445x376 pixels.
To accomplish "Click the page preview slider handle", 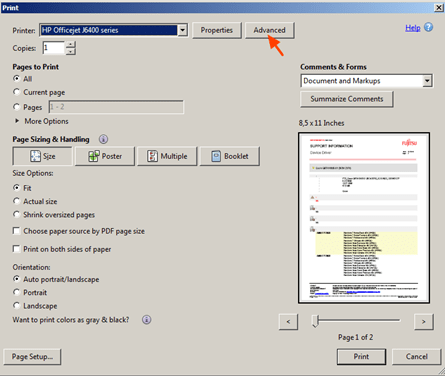I will click(x=315, y=321).
